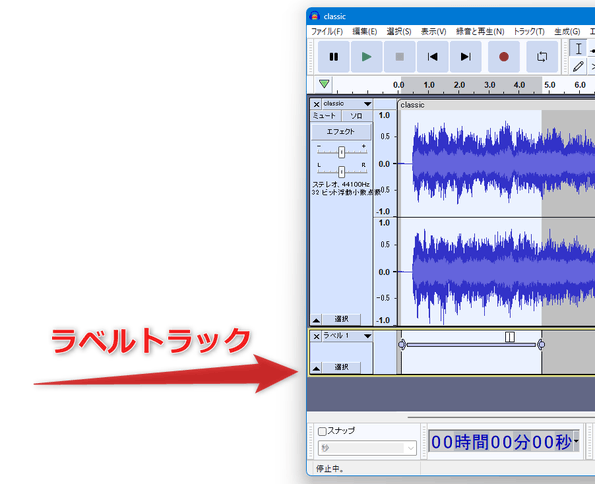Mute the classic track
595x484 pixels.
click(326, 115)
